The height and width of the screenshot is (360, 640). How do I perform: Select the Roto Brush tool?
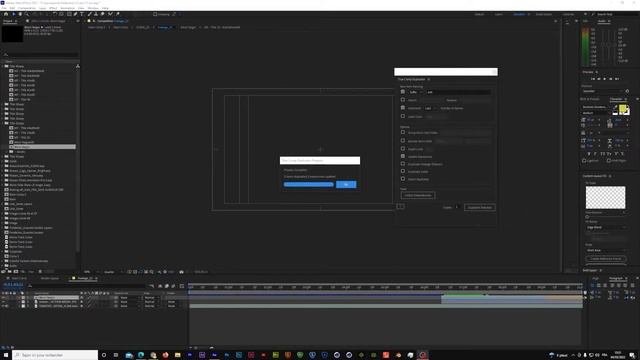tap(110, 14)
